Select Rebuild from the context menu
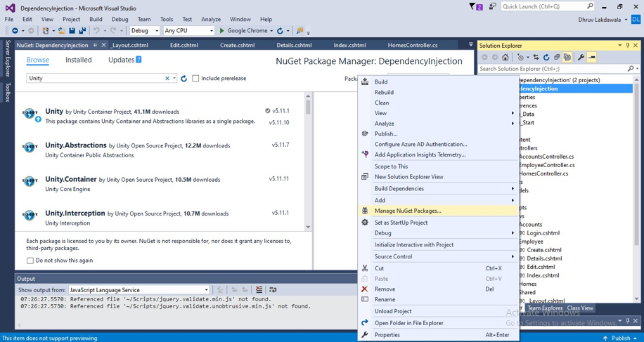 [437, 92]
